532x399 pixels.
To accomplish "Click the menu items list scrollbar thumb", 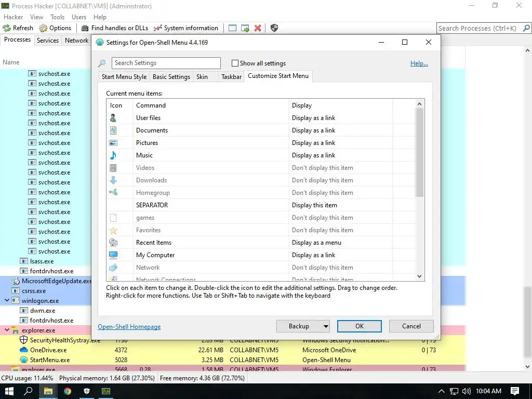I will [420, 152].
